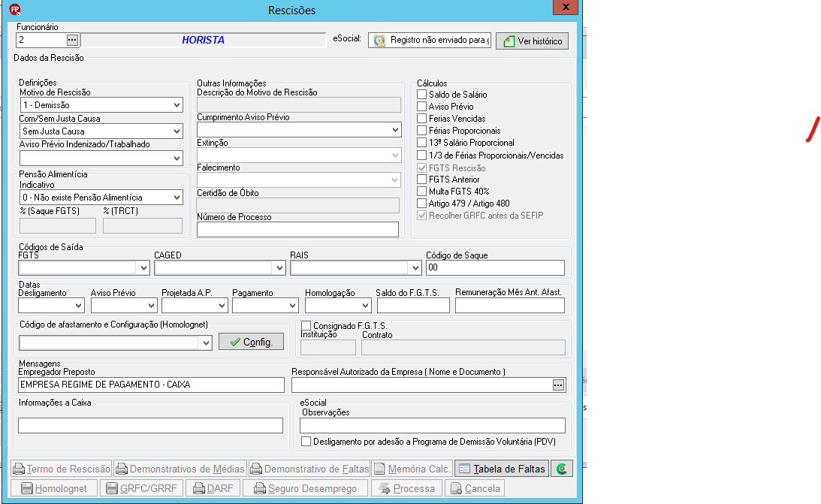Click the green refresh icon button
The image size is (821, 504).
tap(562, 469)
